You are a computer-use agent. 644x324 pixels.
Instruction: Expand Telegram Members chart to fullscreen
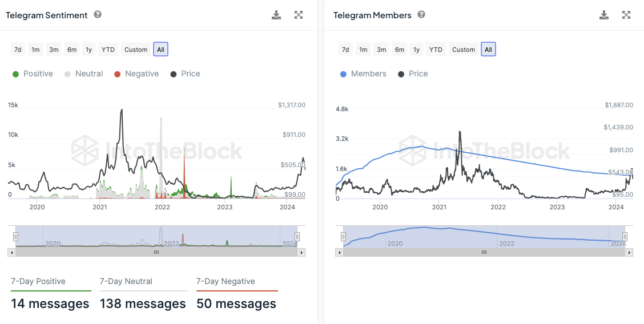[626, 15]
